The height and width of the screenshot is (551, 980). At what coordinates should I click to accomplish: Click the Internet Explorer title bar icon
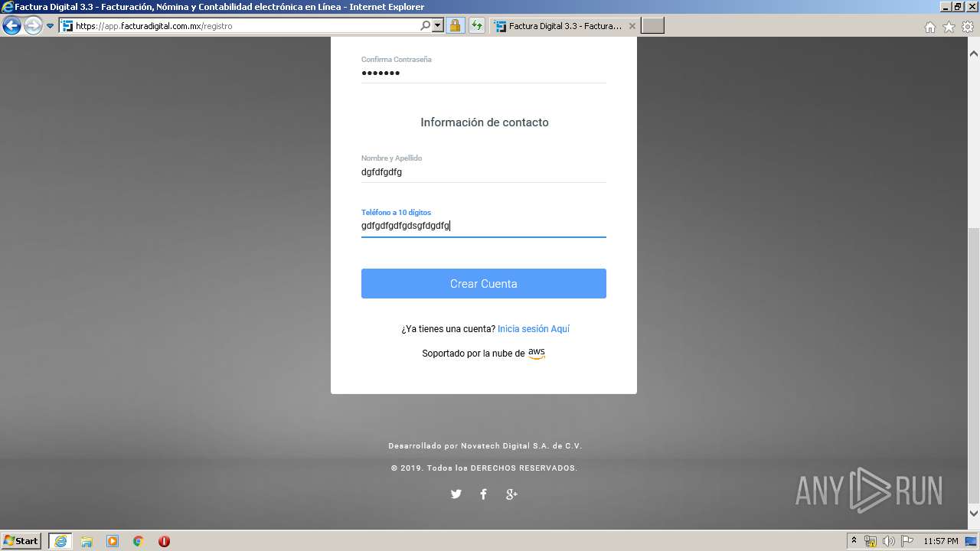pyautogui.click(x=7, y=7)
